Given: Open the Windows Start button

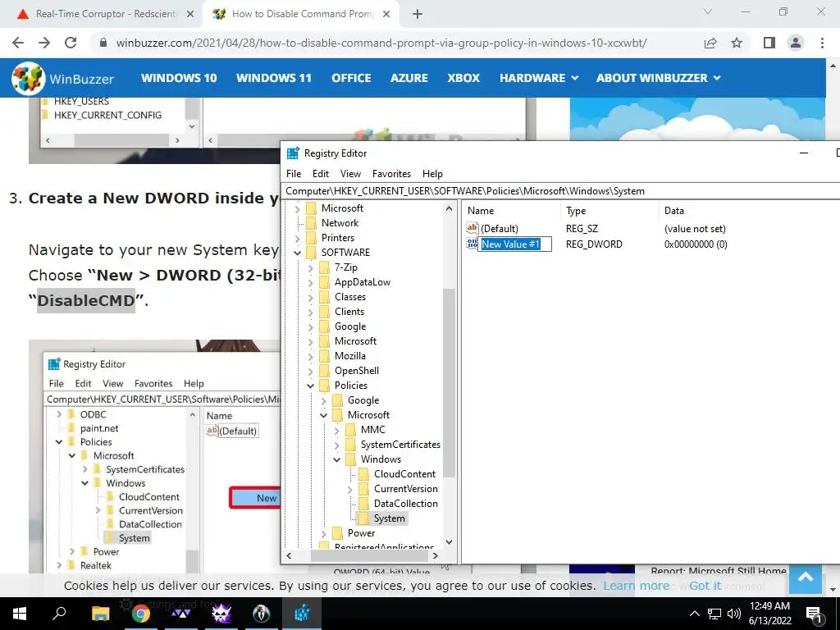Looking at the screenshot, I should (x=20, y=614).
